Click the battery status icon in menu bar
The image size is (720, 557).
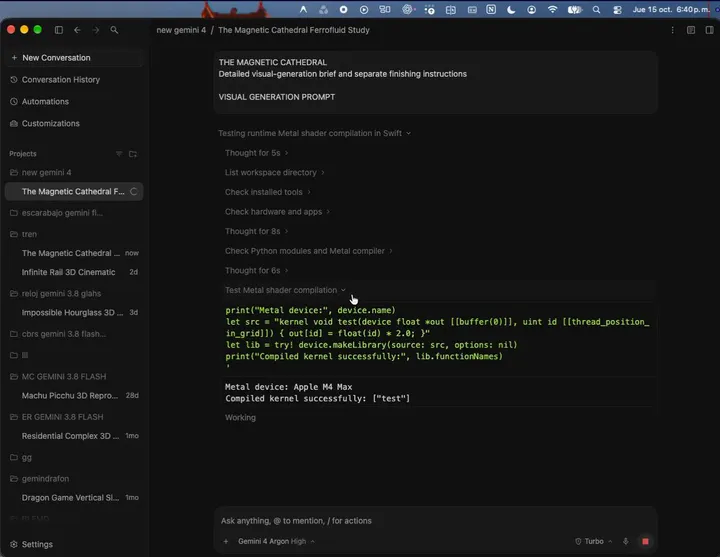(x=574, y=9)
